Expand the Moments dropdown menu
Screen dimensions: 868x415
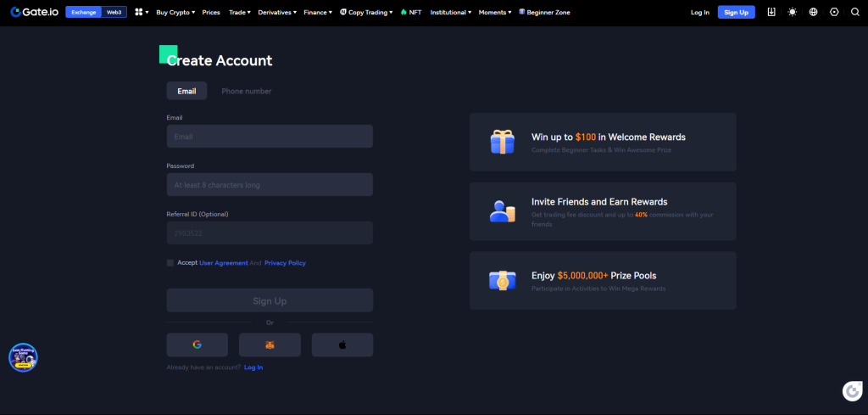tap(495, 12)
